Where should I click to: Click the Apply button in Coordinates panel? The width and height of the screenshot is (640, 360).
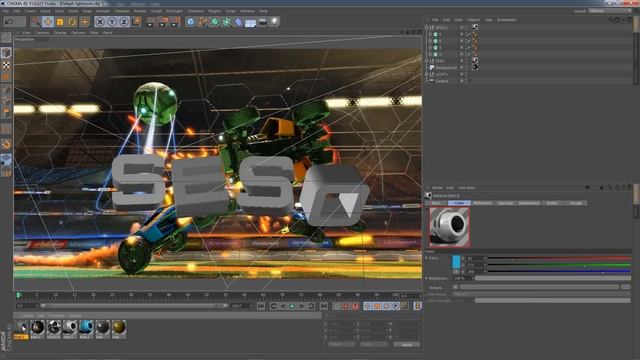407,345
